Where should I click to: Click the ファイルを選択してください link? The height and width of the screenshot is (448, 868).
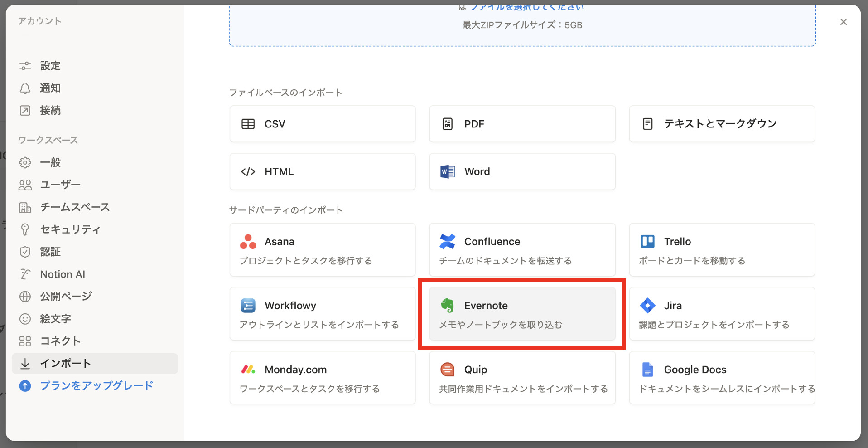(x=527, y=7)
